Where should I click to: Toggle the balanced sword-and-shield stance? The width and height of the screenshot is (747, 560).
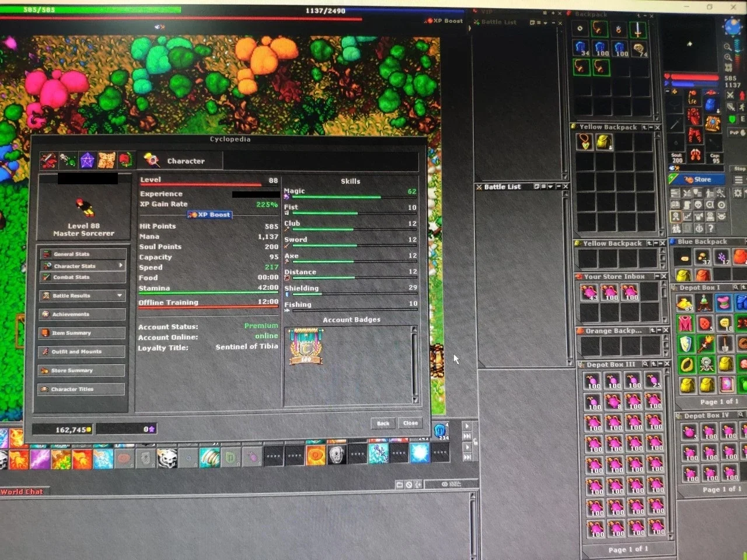click(731, 107)
